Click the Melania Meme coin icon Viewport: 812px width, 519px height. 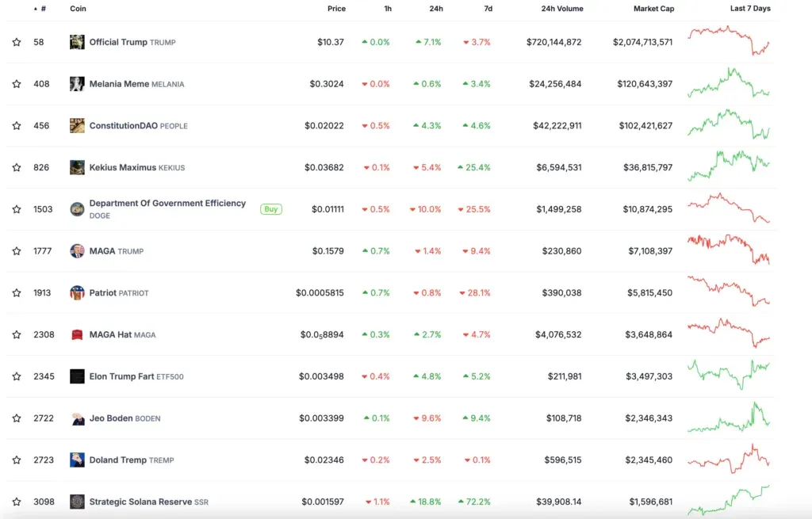tap(77, 84)
